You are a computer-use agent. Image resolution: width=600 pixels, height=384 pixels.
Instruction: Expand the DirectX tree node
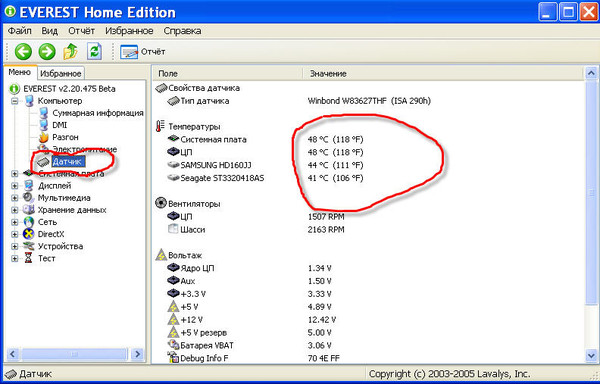[x=15, y=234]
